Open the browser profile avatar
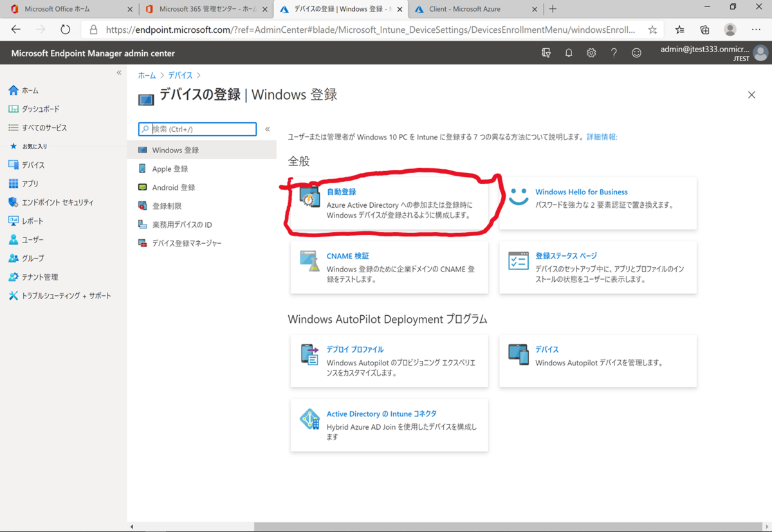The width and height of the screenshot is (772, 532). coord(730,30)
